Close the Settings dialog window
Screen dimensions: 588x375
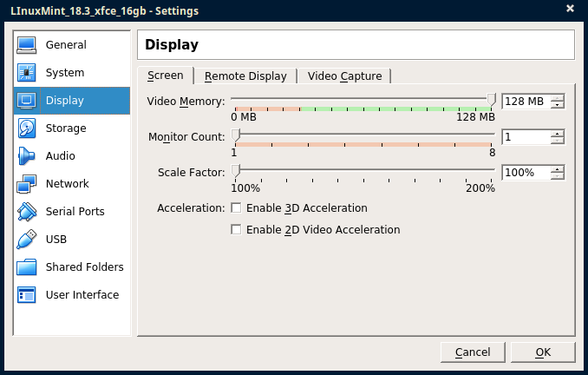coord(570,9)
